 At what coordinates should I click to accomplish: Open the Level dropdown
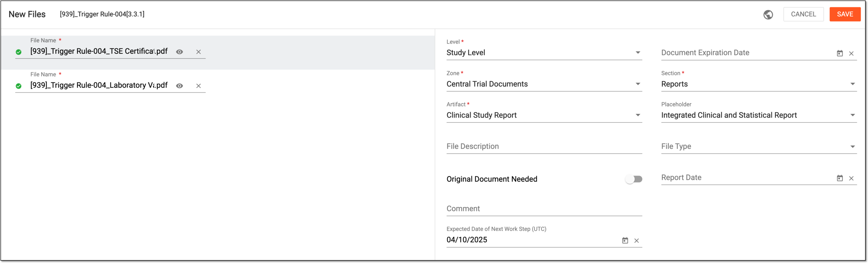click(544, 53)
